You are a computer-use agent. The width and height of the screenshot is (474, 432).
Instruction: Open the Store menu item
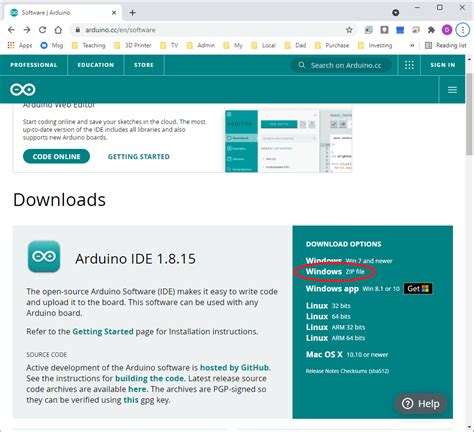coord(144,65)
